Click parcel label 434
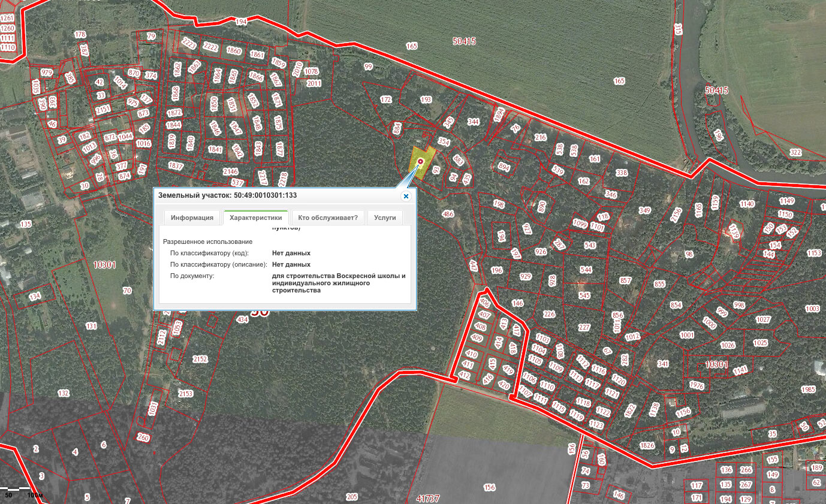This screenshot has height=504, width=826. (242, 320)
